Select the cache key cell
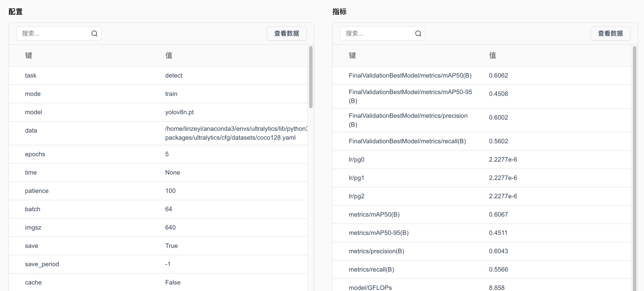The height and width of the screenshot is (291, 644). (33, 283)
